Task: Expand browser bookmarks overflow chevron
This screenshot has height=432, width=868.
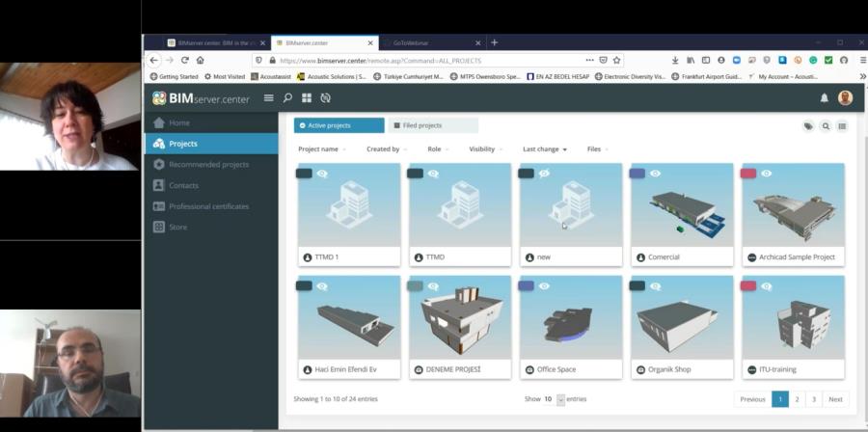Action: tap(863, 76)
